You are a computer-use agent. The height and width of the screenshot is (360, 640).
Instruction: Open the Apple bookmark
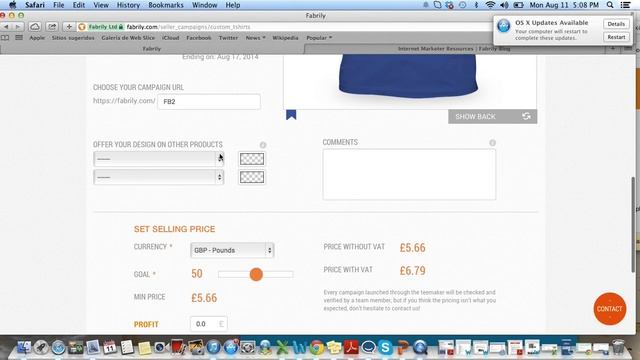pos(37,38)
